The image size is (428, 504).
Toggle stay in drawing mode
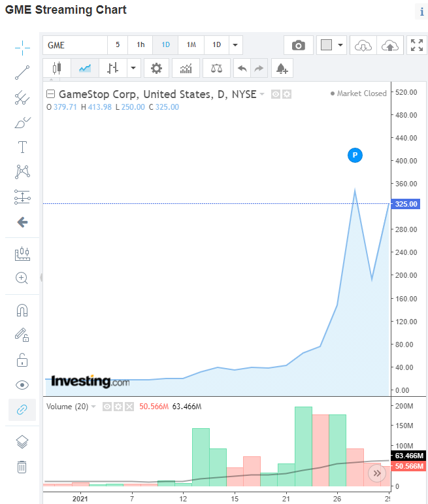click(x=22, y=335)
